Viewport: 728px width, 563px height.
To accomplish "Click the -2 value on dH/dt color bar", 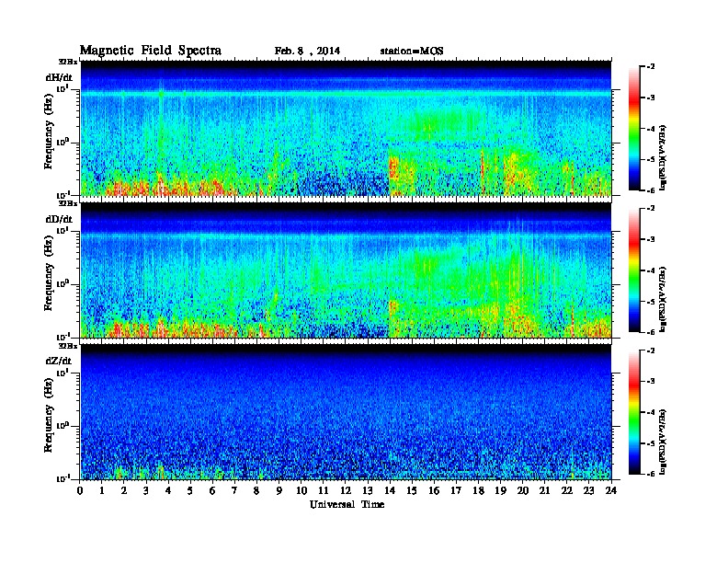I will [x=651, y=67].
